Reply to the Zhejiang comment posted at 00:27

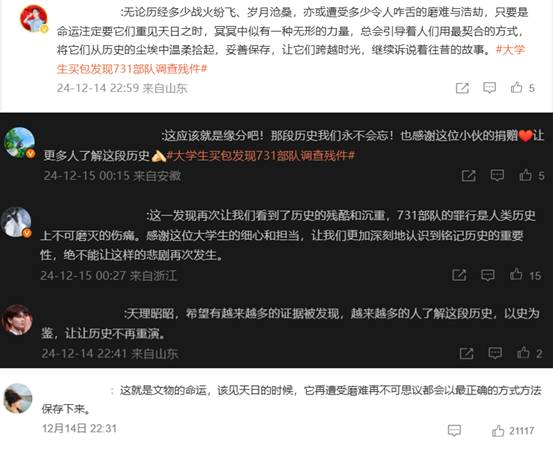488,275
